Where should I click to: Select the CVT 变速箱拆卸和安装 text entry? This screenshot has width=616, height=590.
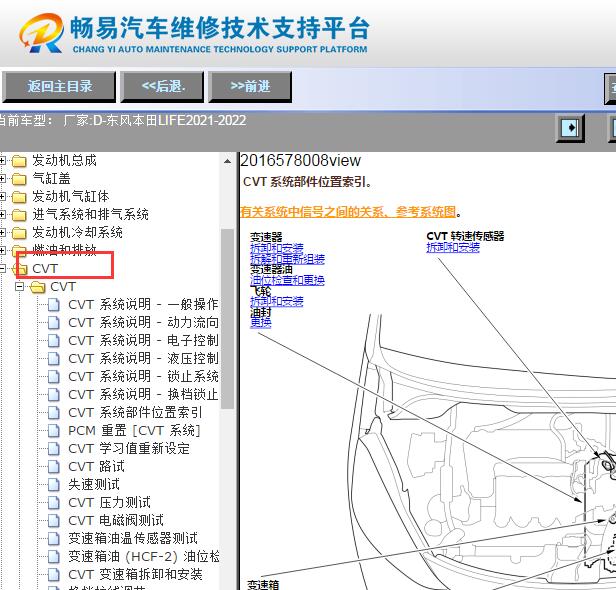135,575
